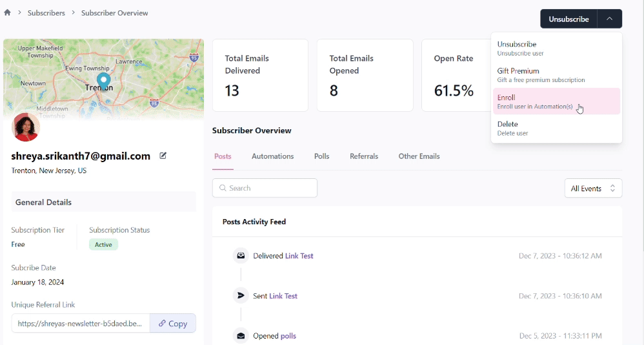Click the referral link URL field
The height and width of the screenshot is (345, 644).
pos(81,323)
